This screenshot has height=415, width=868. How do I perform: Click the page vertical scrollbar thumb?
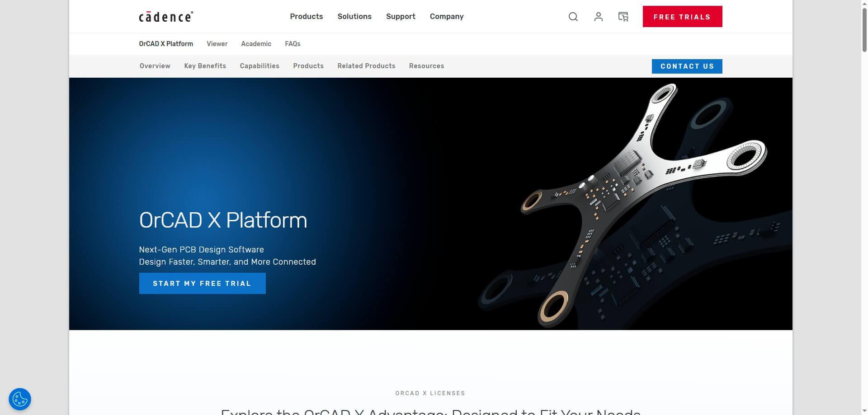click(864, 30)
